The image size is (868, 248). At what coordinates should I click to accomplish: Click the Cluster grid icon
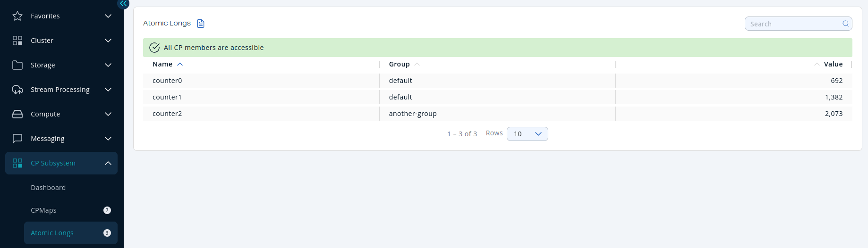coord(17,41)
